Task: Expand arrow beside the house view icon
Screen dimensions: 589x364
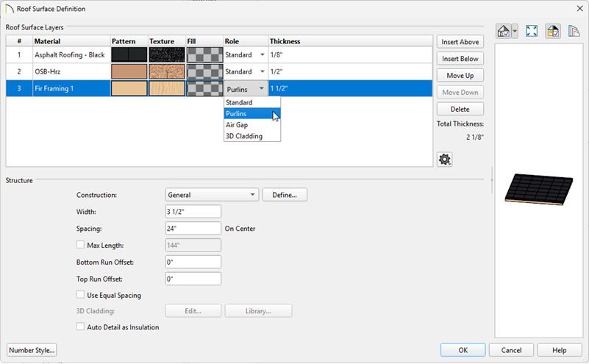Action: pos(515,31)
